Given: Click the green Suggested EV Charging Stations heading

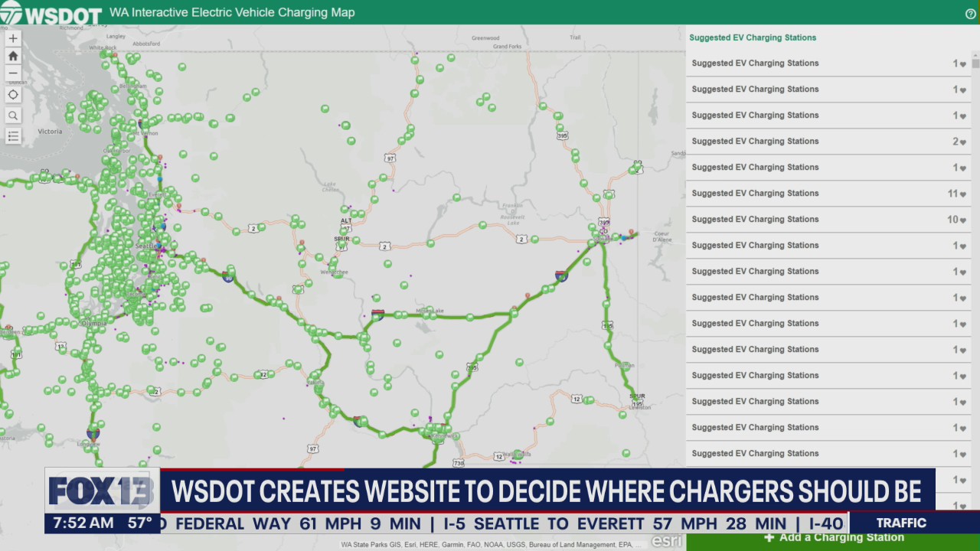Looking at the screenshot, I should (753, 37).
